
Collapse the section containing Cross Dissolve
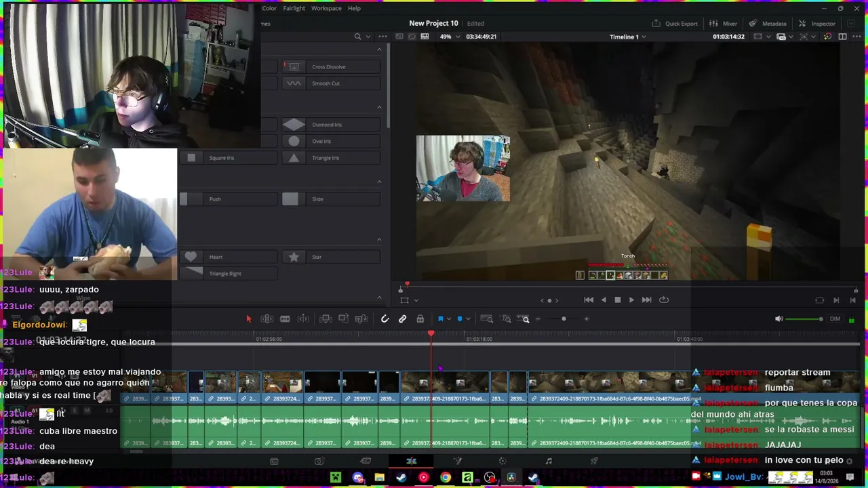(x=379, y=49)
